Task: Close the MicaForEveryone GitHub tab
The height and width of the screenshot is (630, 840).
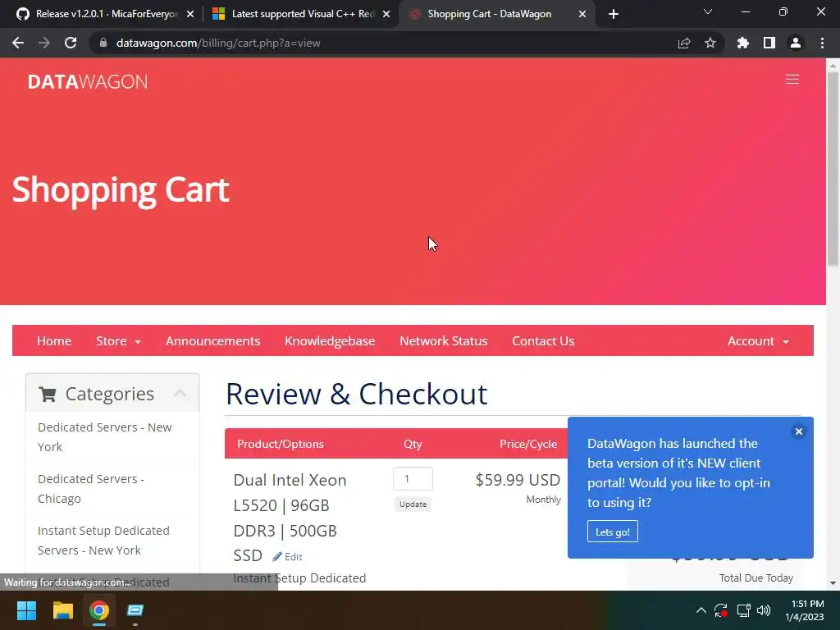Action: tap(190, 14)
